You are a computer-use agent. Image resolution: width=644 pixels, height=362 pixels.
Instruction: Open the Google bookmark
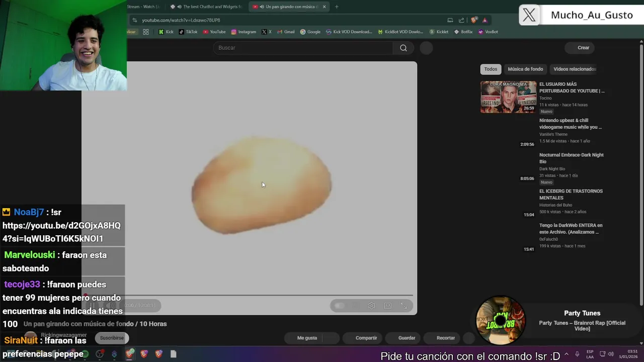pyautogui.click(x=310, y=32)
